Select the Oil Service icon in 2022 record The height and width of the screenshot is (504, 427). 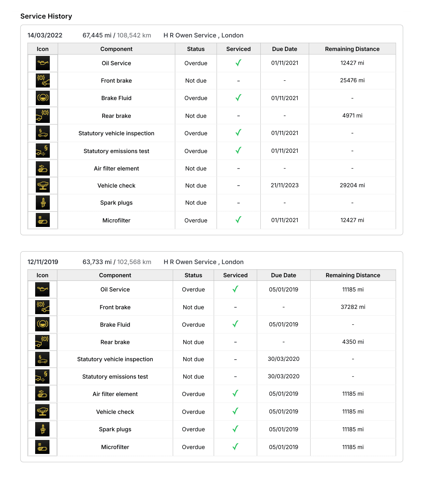(42, 63)
